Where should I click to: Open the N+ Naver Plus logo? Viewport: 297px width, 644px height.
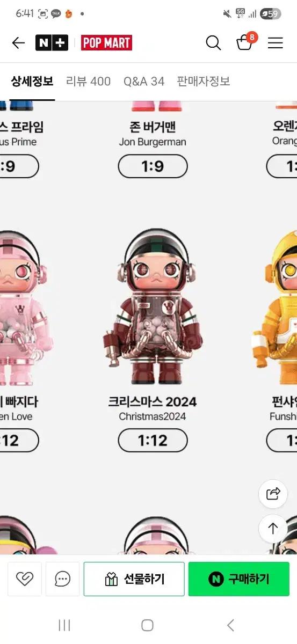(52, 43)
